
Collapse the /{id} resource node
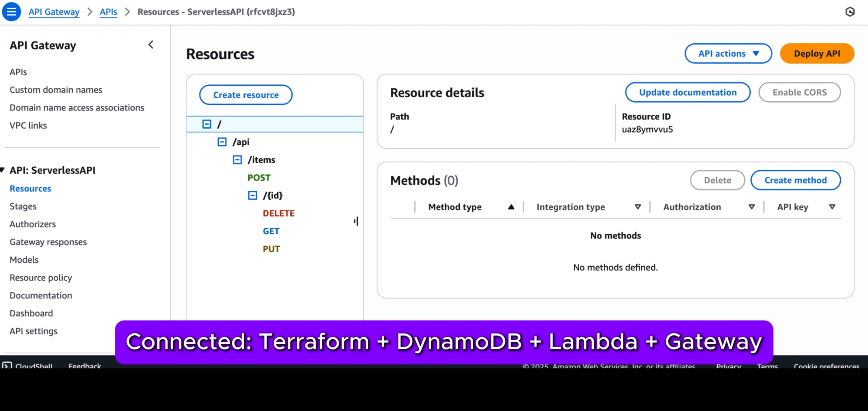coord(252,196)
